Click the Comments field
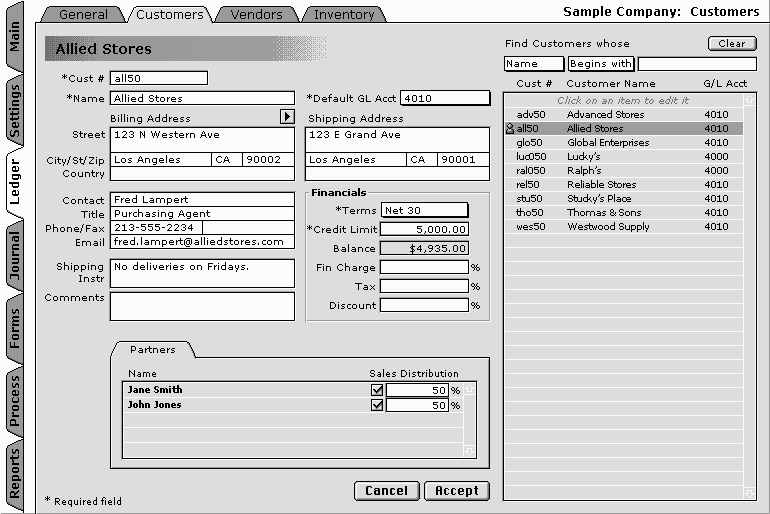Viewport: 770px width, 514px height. click(x=202, y=306)
